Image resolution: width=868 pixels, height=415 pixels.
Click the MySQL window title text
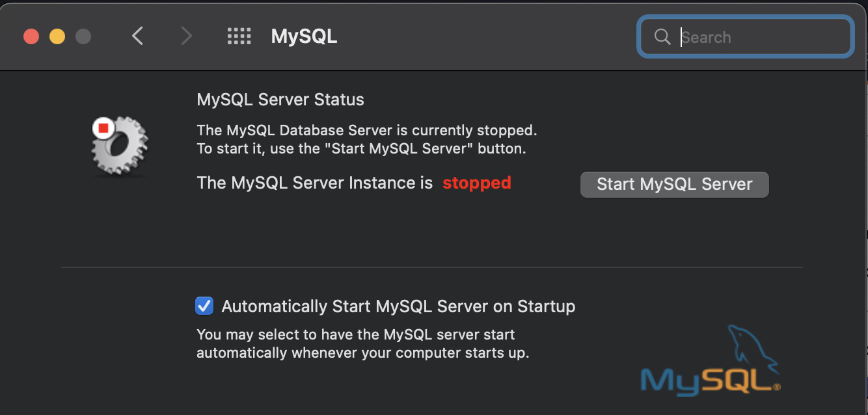(304, 36)
